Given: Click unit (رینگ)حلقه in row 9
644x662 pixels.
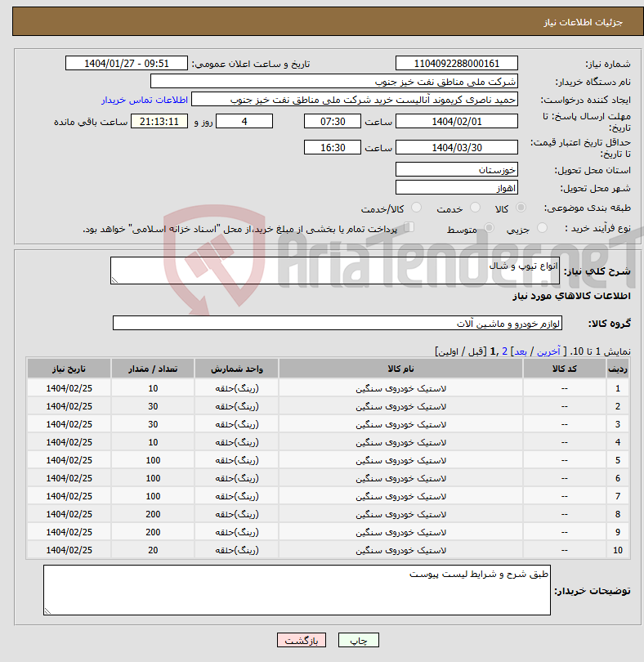Looking at the screenshot, I should pos(236,532).
